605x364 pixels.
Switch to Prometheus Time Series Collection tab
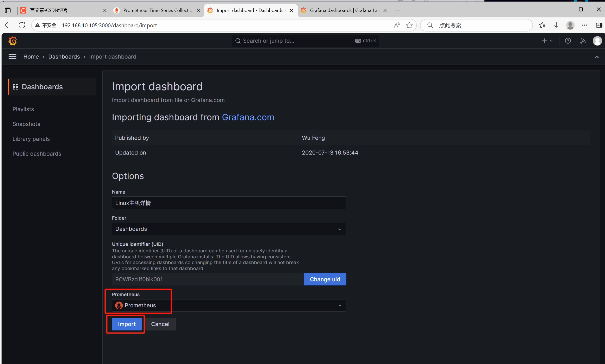157,10
